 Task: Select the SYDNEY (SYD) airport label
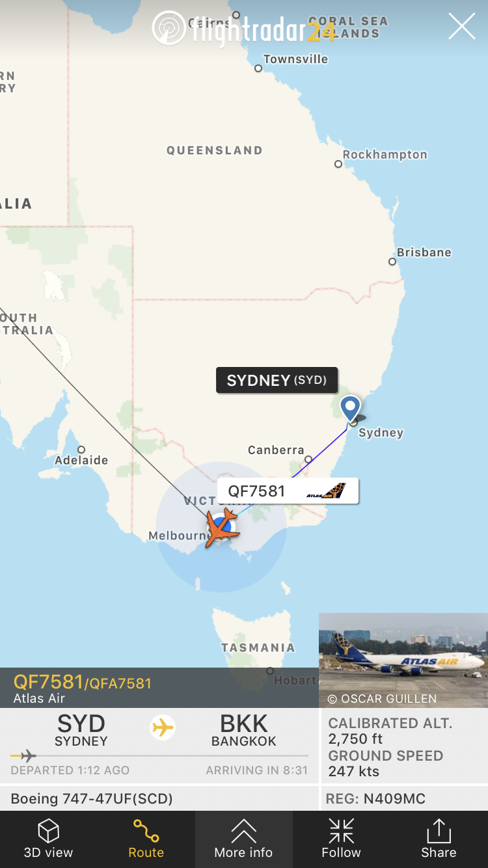pos(277,380)
